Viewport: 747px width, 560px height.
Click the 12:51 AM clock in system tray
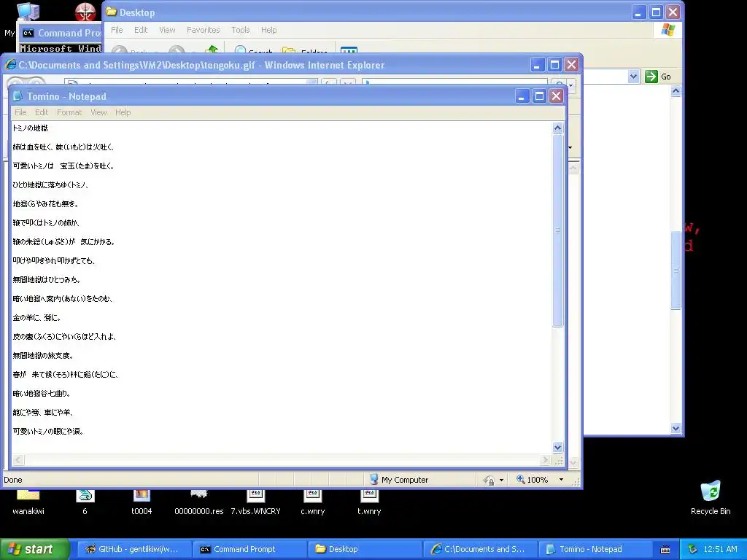[720, 549]
